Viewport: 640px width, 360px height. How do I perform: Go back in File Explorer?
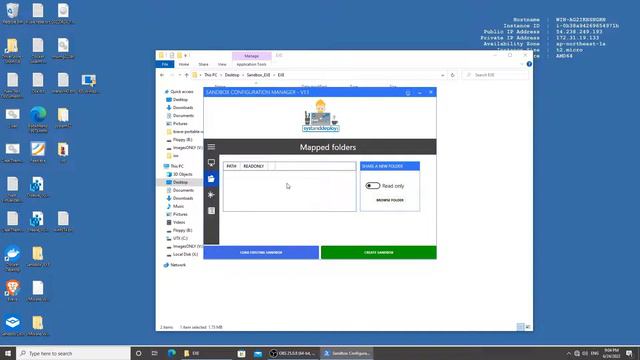click(162, 75)
